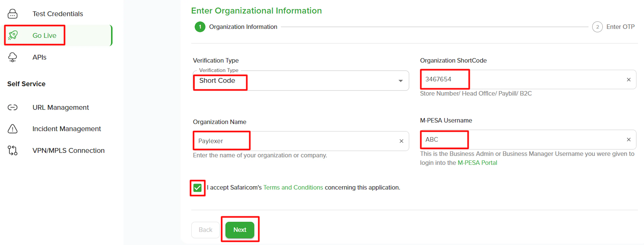Open the M-PESA Portal link
Image resolution: width=644 pixels, height=245 pixels.
coord(477,163)
